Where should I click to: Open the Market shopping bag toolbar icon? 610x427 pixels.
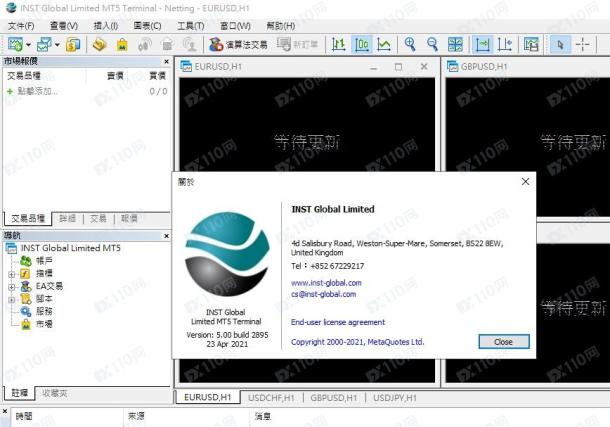(x=122, y=44)
